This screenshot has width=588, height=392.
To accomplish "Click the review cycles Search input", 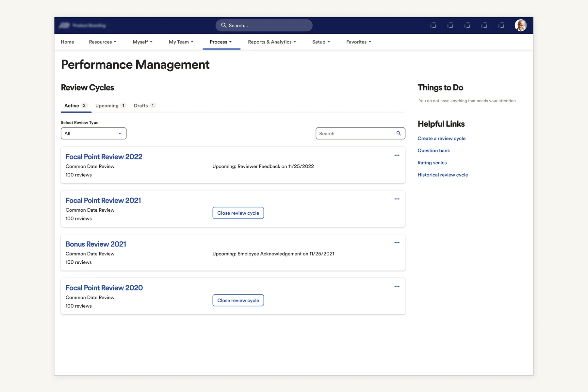I will [360, 133].
